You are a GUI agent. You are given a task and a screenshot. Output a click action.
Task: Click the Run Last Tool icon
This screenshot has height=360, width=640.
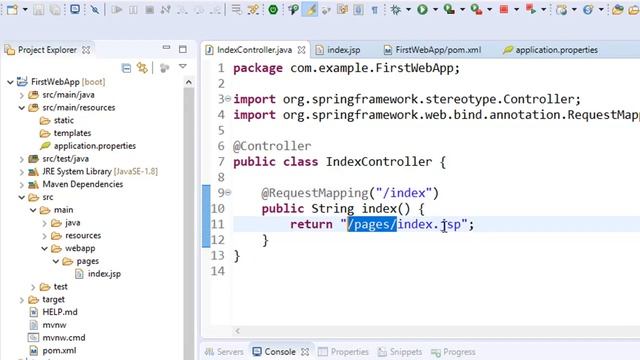click(476, 9)
